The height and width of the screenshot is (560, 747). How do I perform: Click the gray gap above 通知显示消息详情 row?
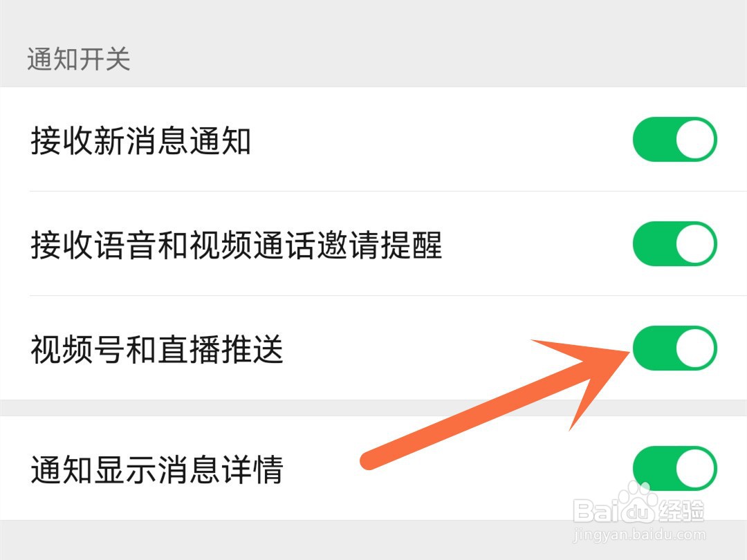pos(373,408)
